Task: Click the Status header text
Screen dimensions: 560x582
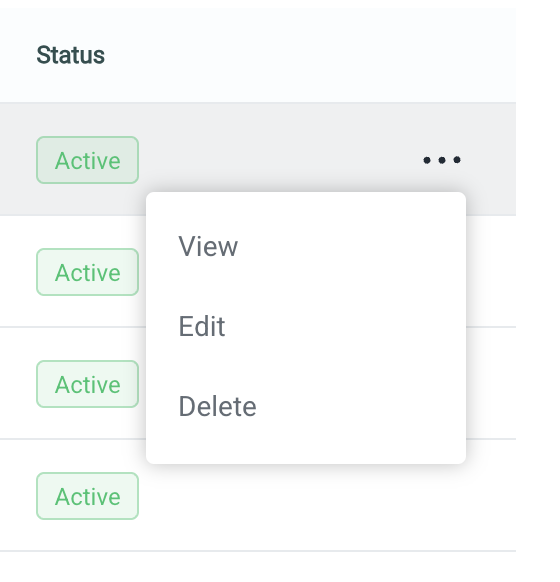Action: [71, 55]
